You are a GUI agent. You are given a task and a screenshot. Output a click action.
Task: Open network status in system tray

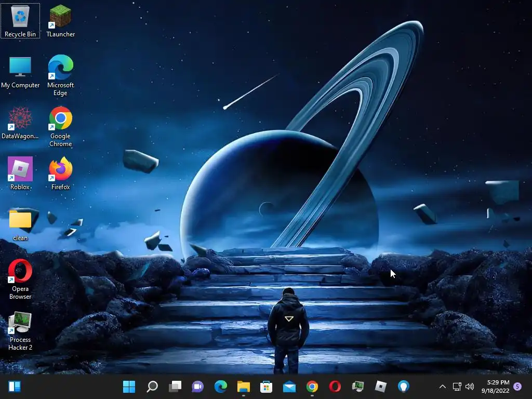[457, 387]
